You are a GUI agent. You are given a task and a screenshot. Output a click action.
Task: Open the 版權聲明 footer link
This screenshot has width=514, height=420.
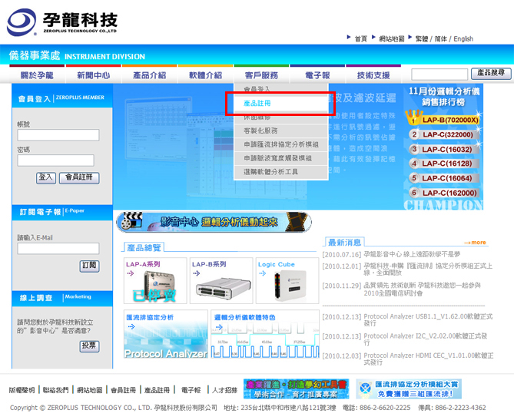tap(22, 390)
